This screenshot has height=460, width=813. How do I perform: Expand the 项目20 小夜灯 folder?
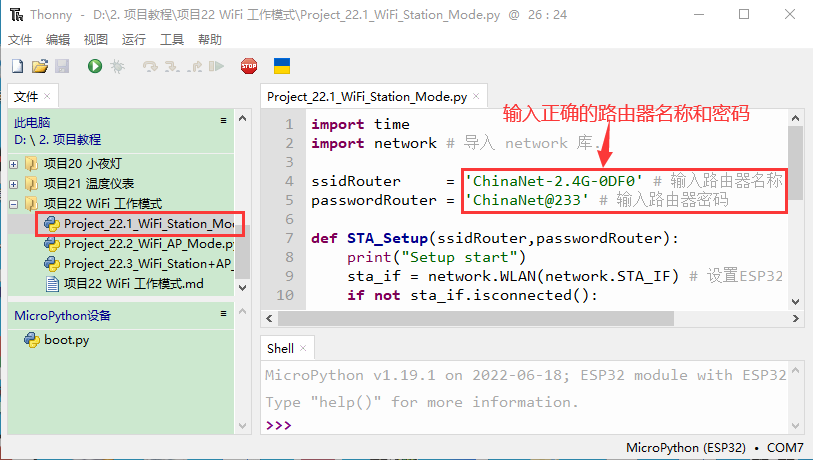click(14, 164)
